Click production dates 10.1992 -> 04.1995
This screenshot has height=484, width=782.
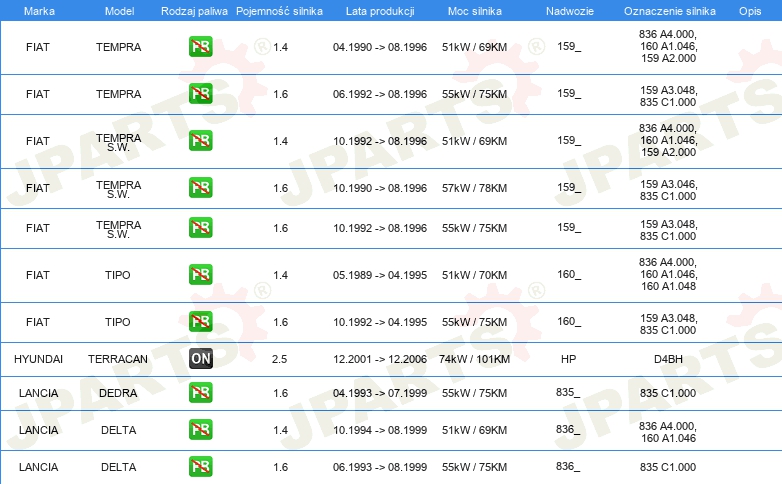pos(380,322)
